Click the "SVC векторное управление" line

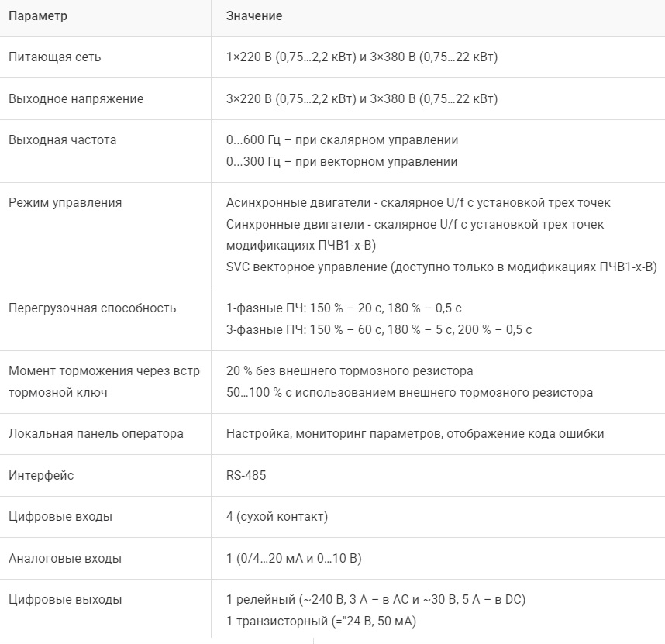coord(441,267)
